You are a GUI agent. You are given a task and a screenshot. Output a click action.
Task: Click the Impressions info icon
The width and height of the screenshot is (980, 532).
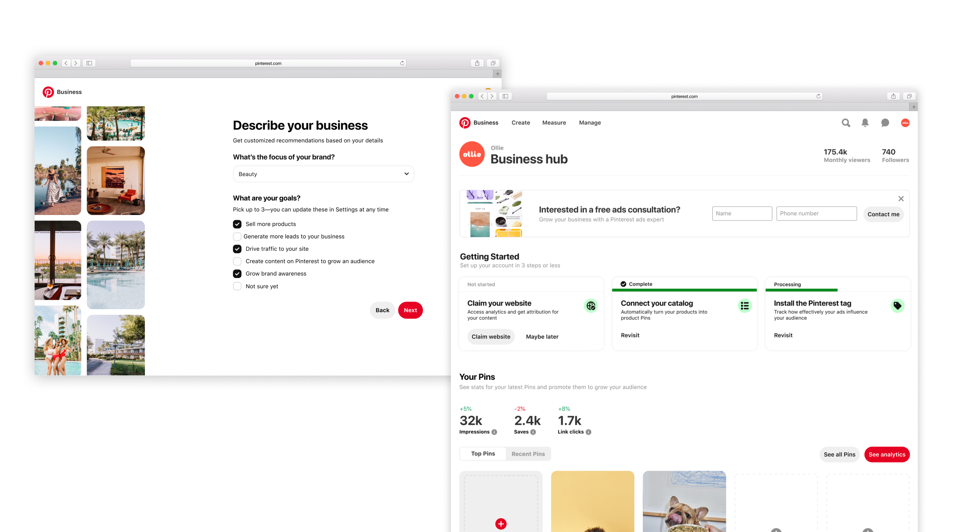pos(495,432)
